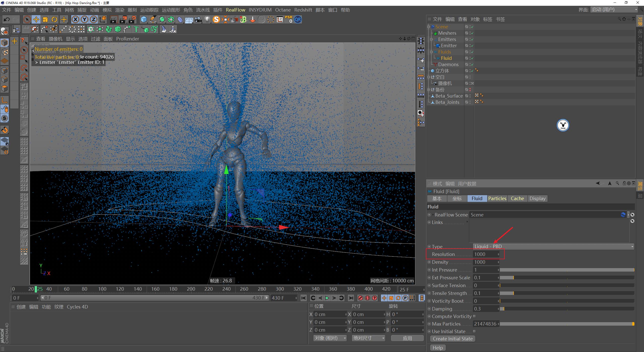Open the RealFlow menu
The height and width of the screenshot is (352, 644).
(x=235, y=10)
